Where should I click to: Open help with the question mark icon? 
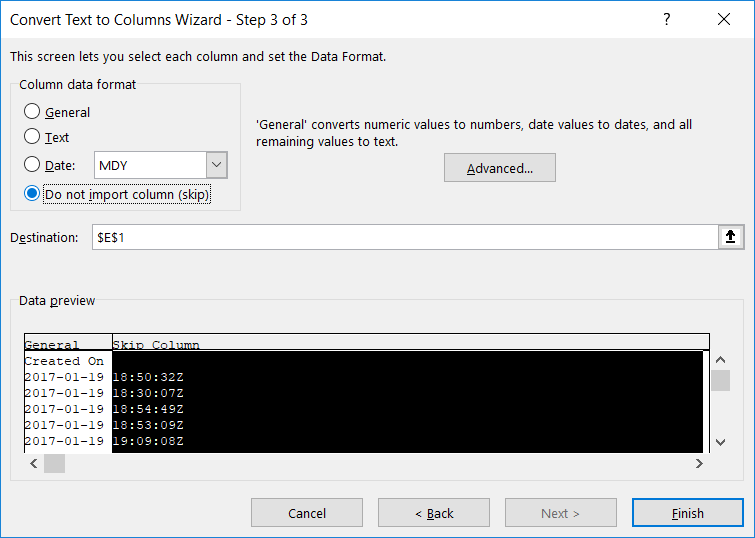point(666,19)
